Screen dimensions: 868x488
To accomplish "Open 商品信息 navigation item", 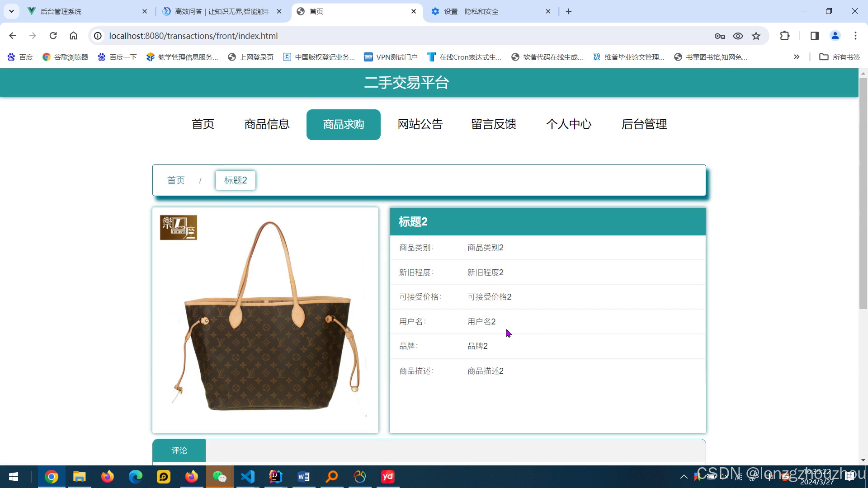I will 267,124.
